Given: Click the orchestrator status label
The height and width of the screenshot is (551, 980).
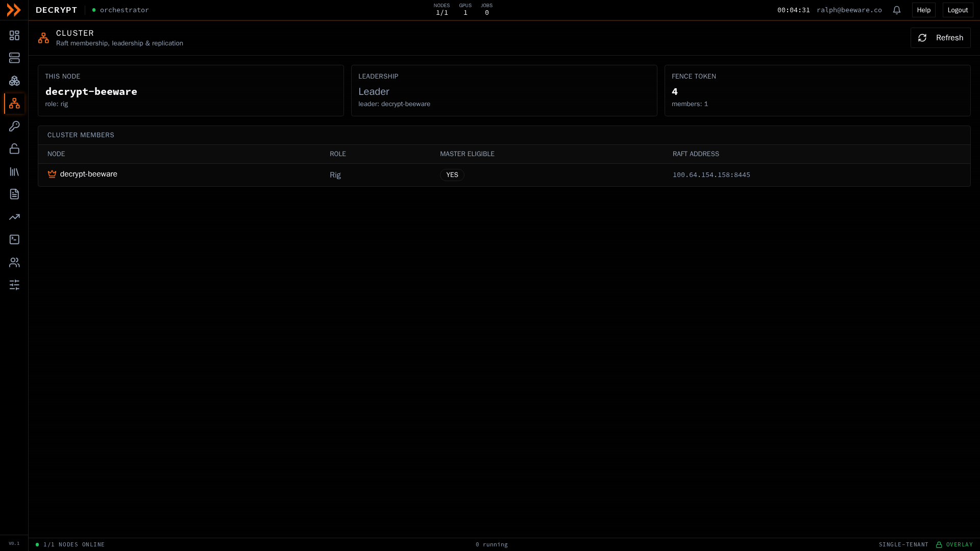Looking at the screenshot, I should click(x=124, y=10).
